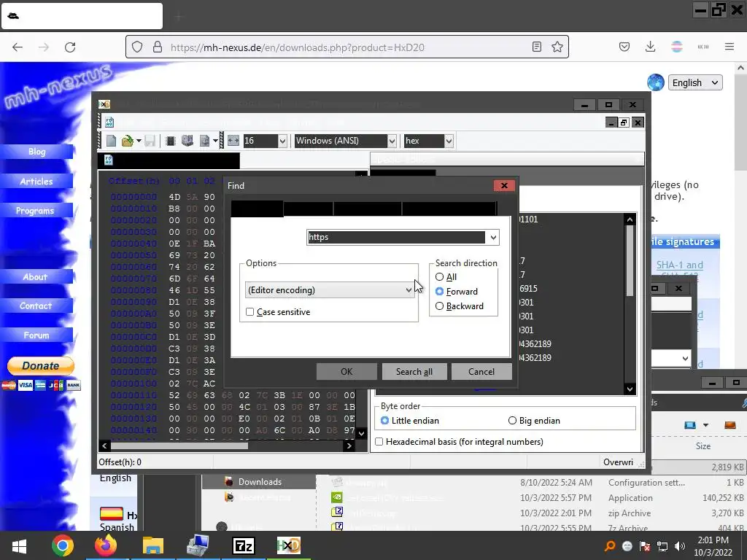Open the SHA-1 and link on webpage
The height and width of the screenshot is (560, 747).
[679, 265]
